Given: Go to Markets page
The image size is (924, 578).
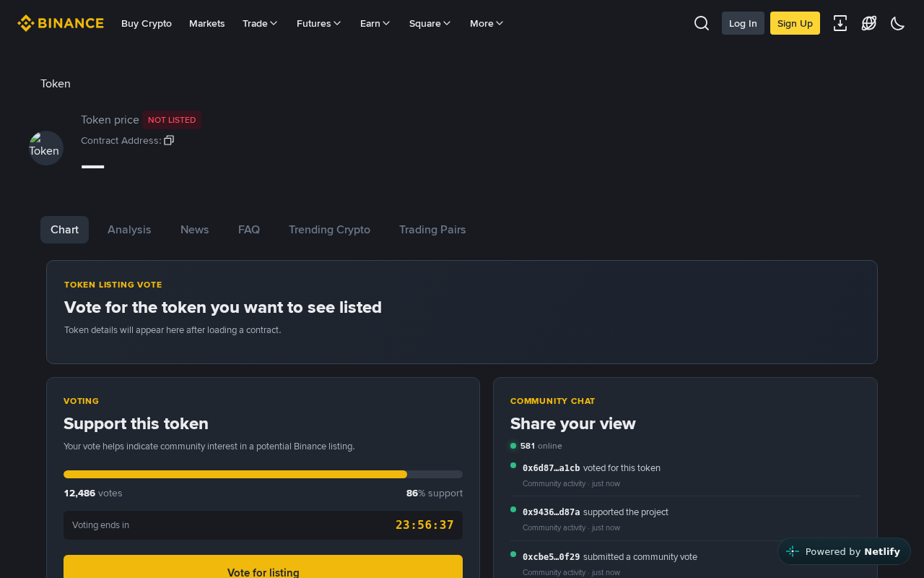Looking at the screenshot, I should pos(207,23).
